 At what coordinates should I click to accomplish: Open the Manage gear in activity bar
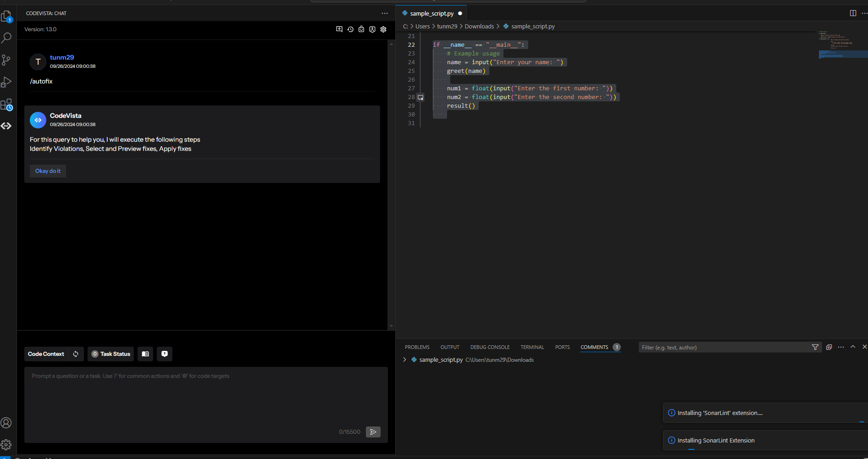coord(6,444)
